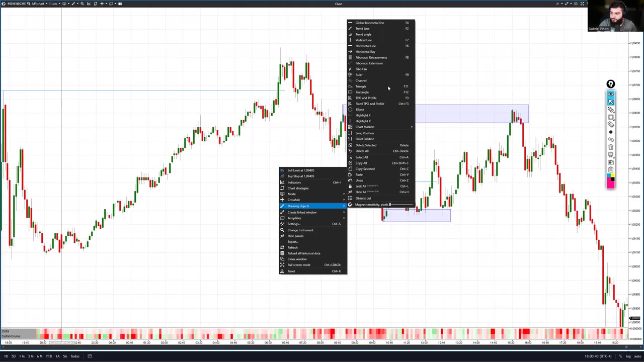Toggle eye visibility icon in right drawing toolbar

611,94
